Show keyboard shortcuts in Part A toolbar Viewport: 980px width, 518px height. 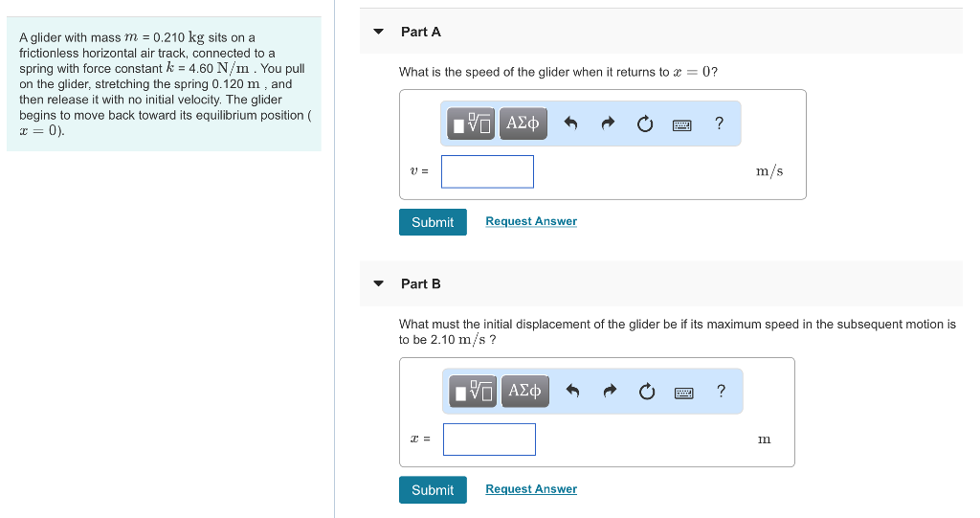682,124
